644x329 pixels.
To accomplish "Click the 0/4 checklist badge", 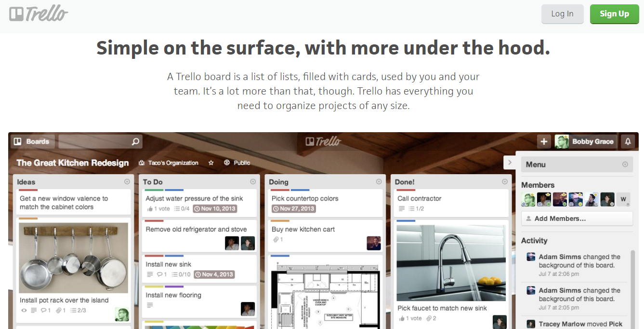I will [182, 209].
